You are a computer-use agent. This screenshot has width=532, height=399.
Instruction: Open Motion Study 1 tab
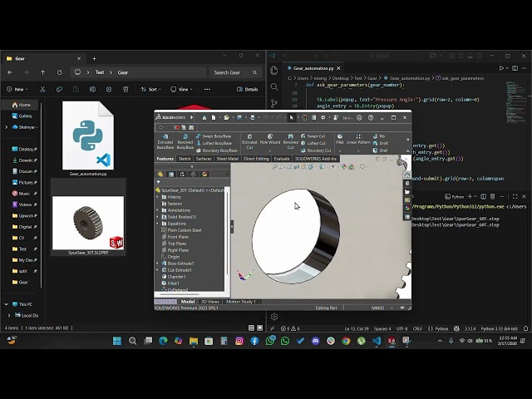(x=241, y=301)
